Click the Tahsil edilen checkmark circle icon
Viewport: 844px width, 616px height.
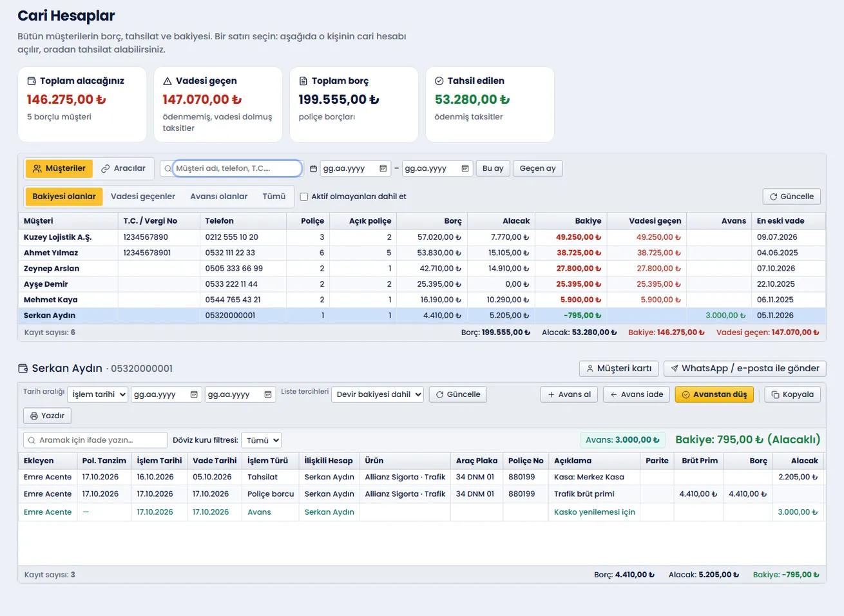[439, 81]
